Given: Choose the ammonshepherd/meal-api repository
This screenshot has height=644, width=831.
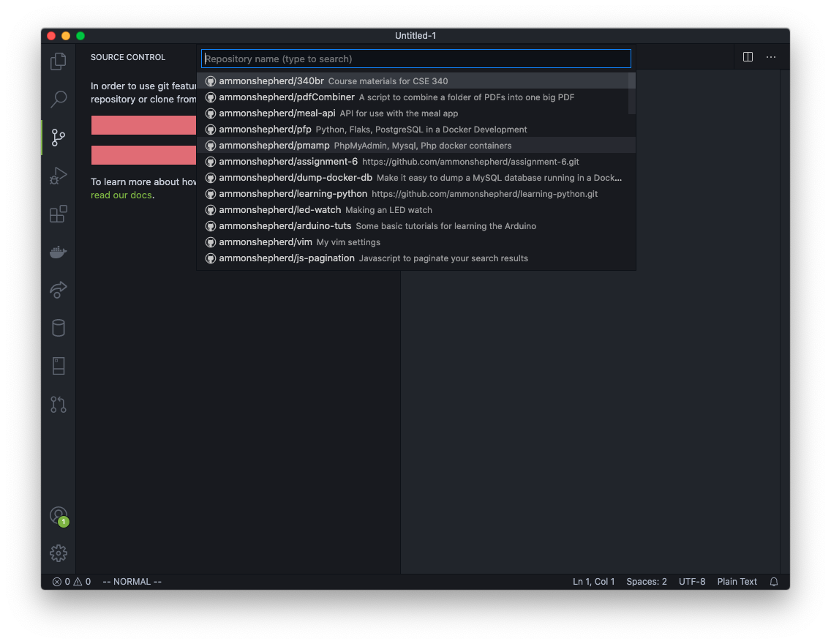Looking at the screenshot, I should 416,113.
